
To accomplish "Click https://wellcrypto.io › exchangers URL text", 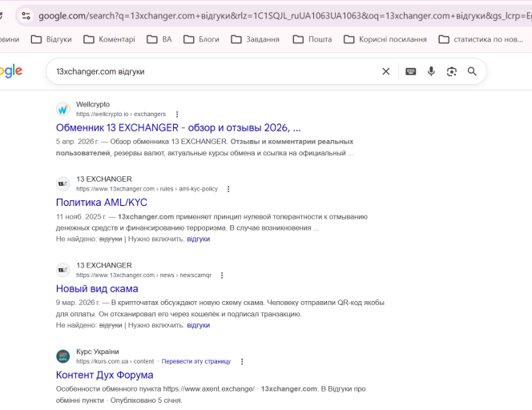I will (121, 115).
